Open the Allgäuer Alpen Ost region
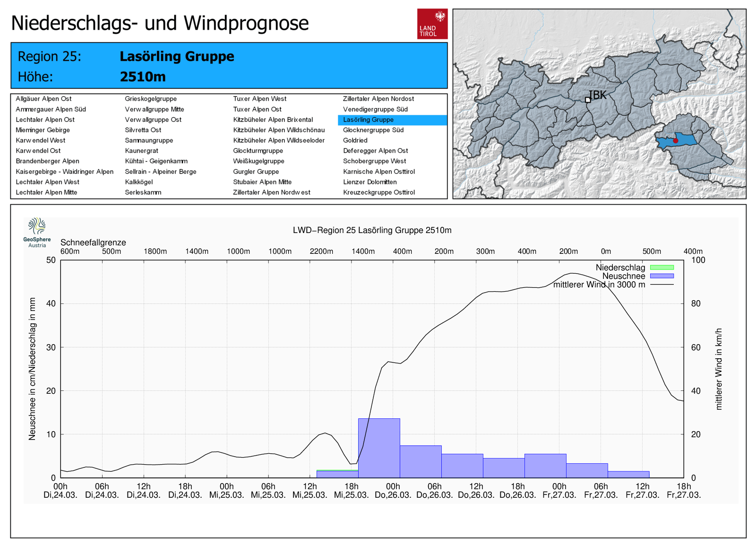Image resolution: width=756 pixels, height=545 pixels. pyautogui.click(x=43, y=99)
